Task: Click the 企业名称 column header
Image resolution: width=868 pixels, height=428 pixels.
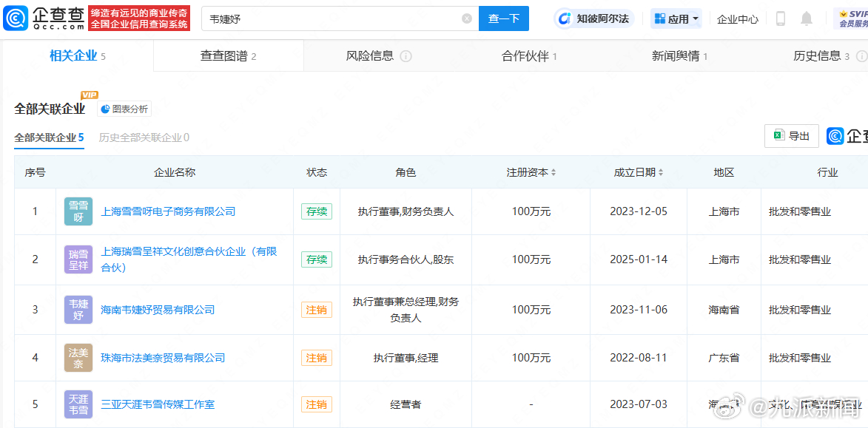Action: 175,172
